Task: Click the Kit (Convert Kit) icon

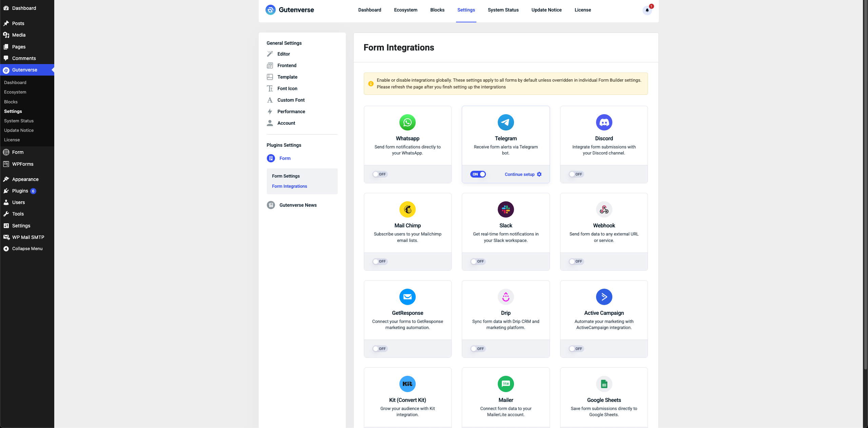Action: point(408,384)
